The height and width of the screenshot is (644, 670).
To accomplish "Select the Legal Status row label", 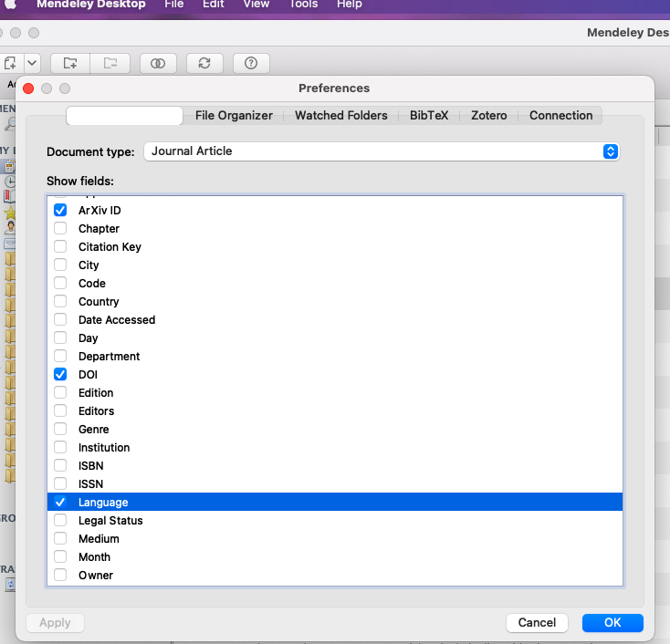I will click(x=110, y=521).
